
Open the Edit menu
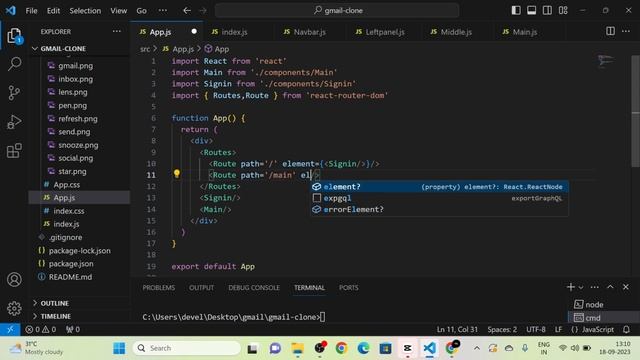pos(53,11)
